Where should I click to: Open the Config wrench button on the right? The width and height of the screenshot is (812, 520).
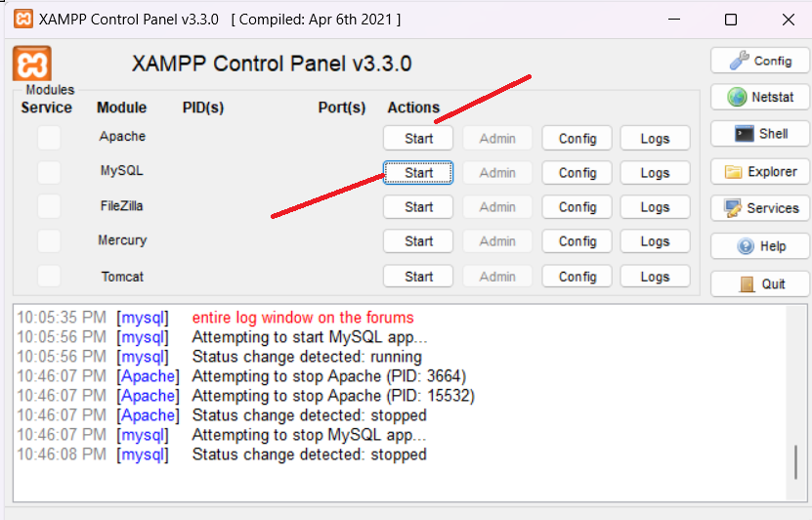(759, 61)
